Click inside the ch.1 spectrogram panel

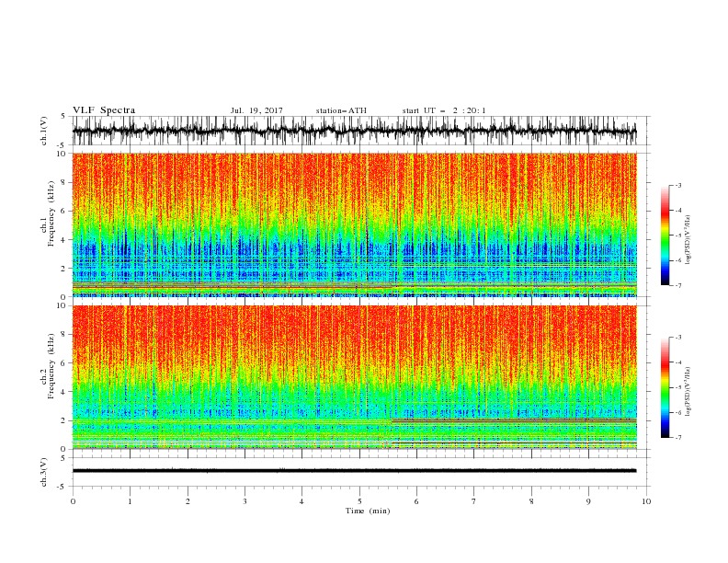coord(354,224)
